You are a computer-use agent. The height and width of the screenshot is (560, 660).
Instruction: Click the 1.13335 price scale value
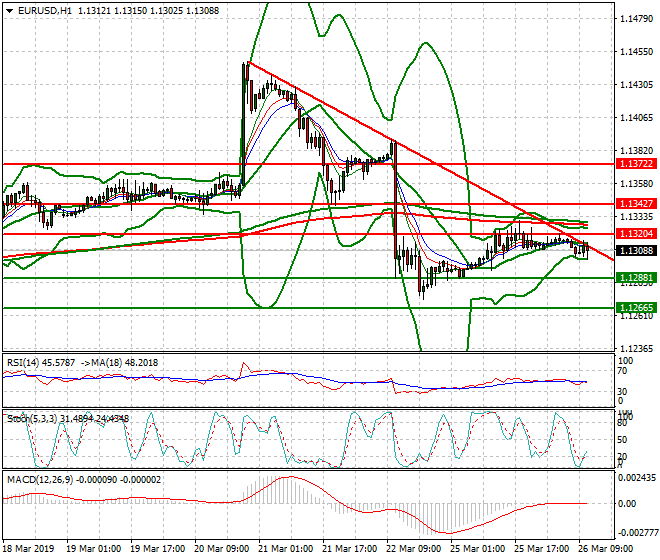[636, 217]
